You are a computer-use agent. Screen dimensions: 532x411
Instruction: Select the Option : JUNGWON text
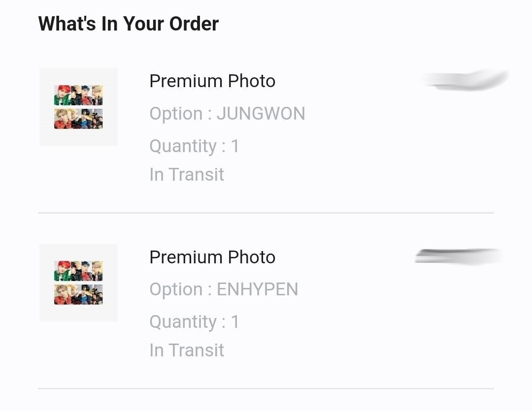click(227, 114)
